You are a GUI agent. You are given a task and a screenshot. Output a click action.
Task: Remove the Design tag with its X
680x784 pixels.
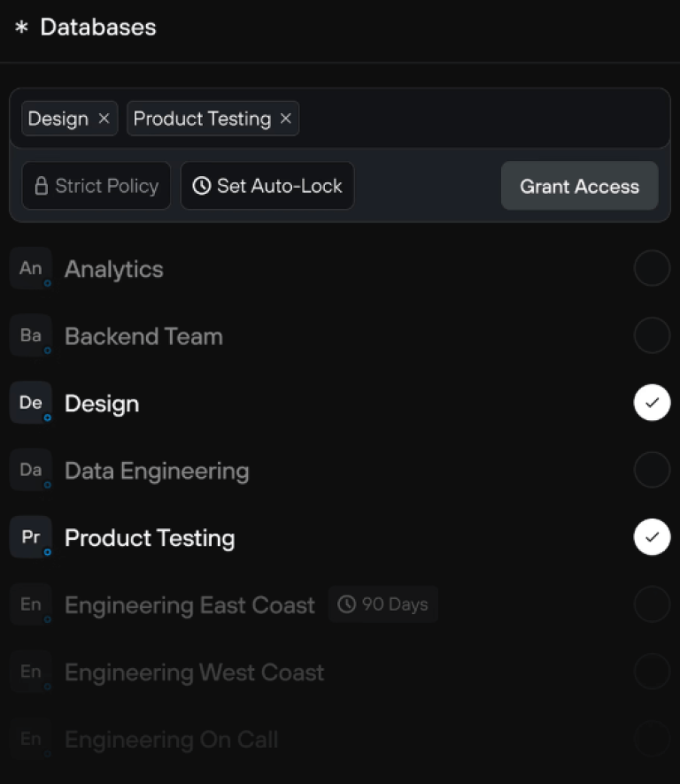tap(104, 119)
